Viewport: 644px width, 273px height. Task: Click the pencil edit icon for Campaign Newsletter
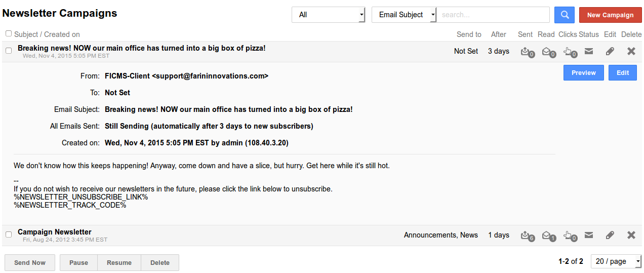[x=610, y=235]
